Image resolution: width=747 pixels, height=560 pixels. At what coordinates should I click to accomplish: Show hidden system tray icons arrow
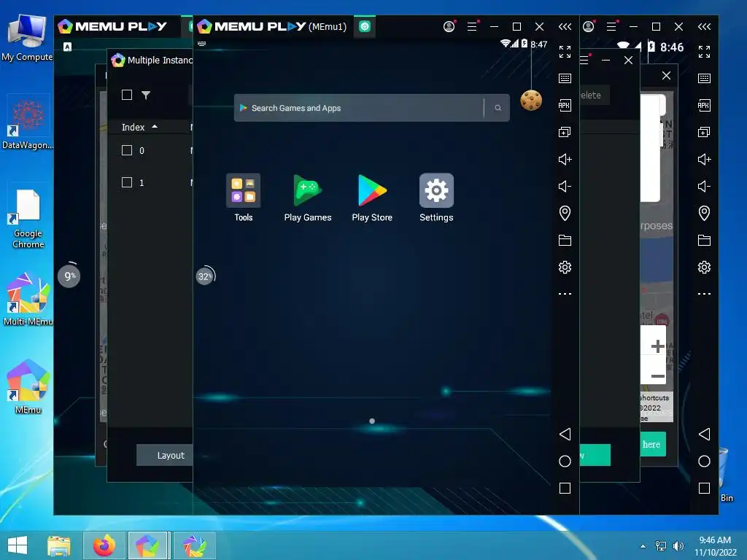(643, 546)
